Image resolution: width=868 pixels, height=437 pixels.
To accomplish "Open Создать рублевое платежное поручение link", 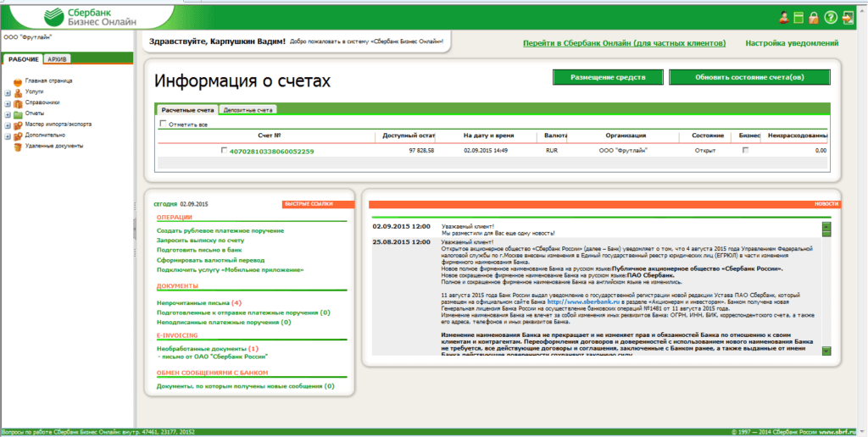I will (x=220, y=230).
